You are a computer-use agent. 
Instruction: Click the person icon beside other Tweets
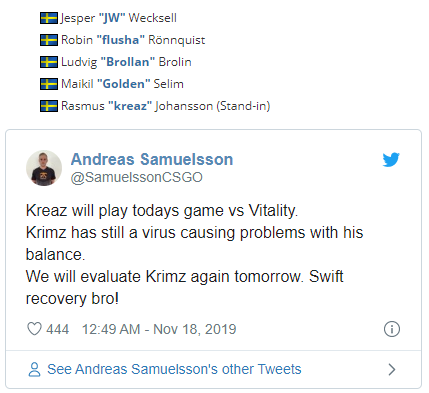click(x=34, y=369)
